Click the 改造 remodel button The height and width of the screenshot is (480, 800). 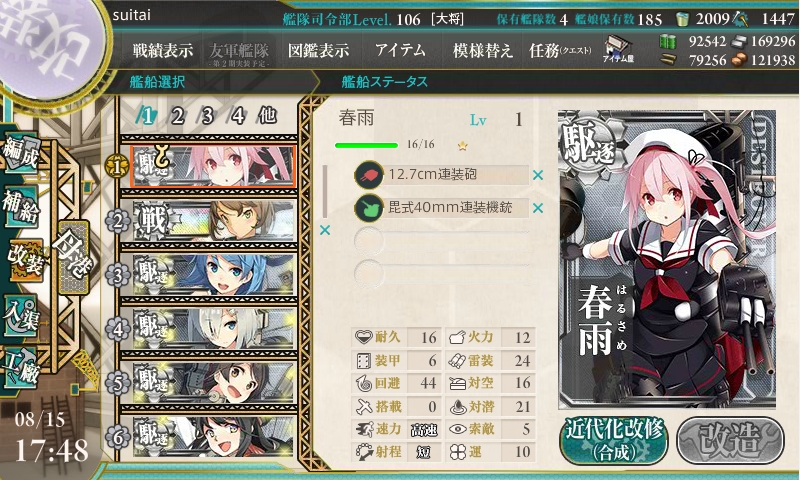[x=730, y=440]
